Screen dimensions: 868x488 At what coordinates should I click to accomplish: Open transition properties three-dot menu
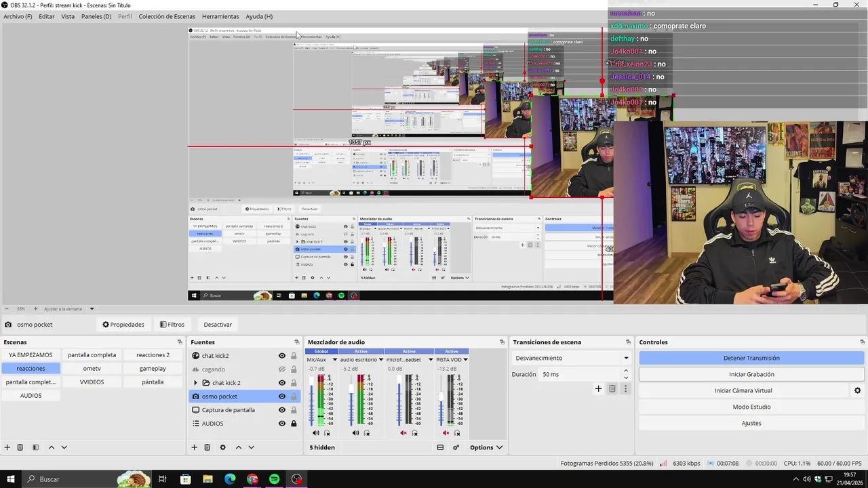pos(625,388)
